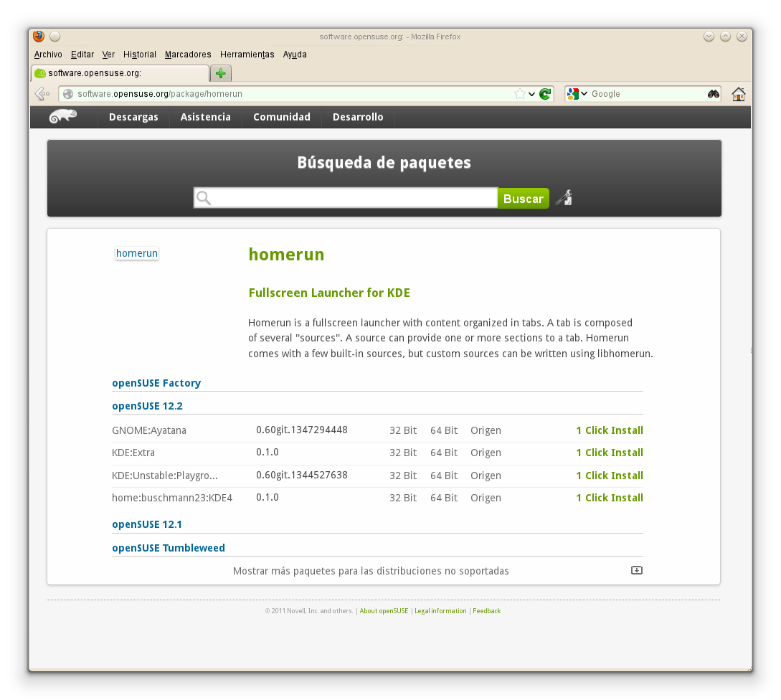
Task: Download 32 Bit package from home:buschmann23:KDE4
Action: click(x=403, y=498)
